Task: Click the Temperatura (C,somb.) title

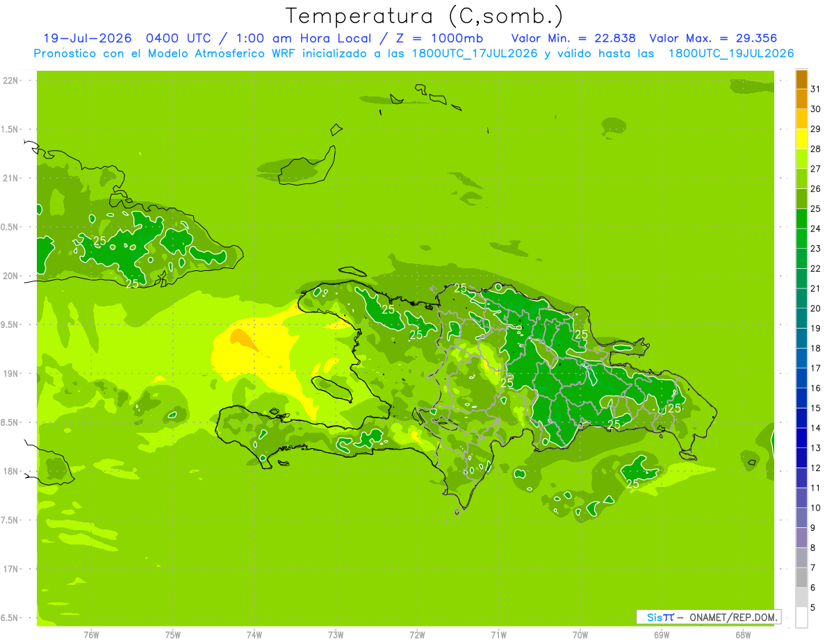Action: 425,16
